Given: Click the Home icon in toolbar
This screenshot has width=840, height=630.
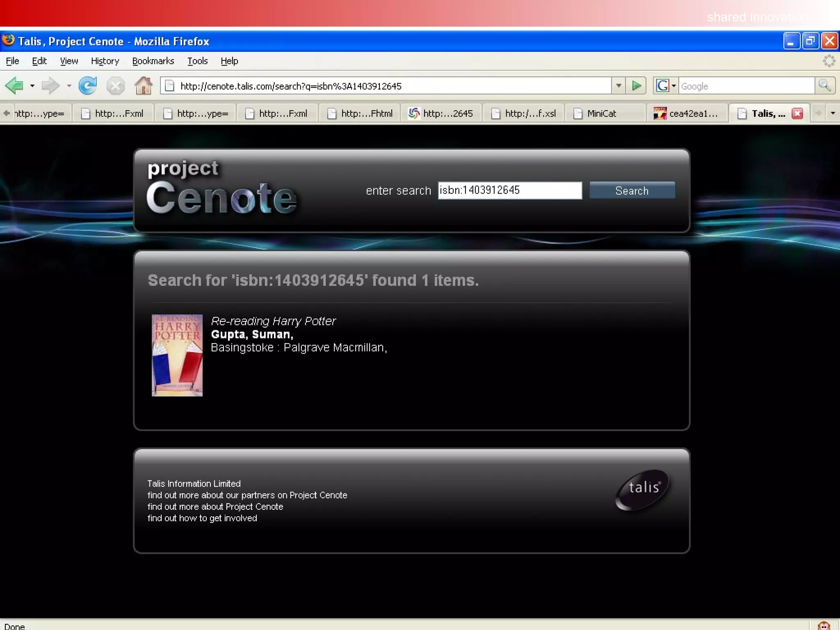Looking at the screenshot, I should [143, 86].
